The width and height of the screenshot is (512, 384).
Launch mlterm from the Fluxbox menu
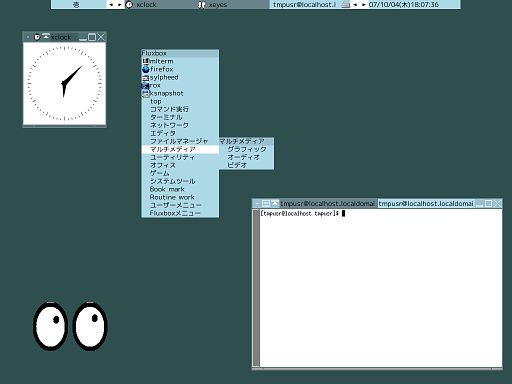(180, 61)
